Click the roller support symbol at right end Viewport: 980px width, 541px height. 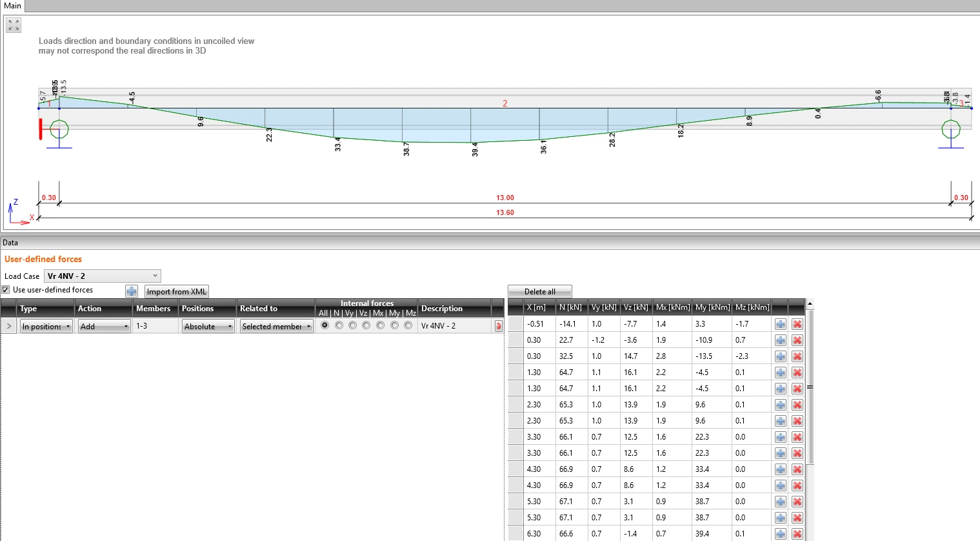951,130
